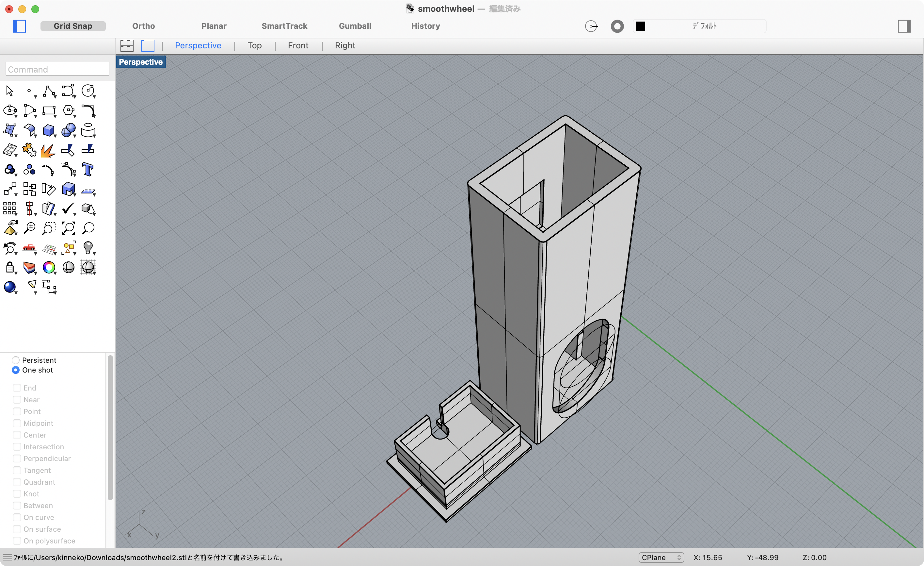Choose the Zoom Window tool
Image resolution: width=924 pixels, height=566 pixels.
[49, 228]
